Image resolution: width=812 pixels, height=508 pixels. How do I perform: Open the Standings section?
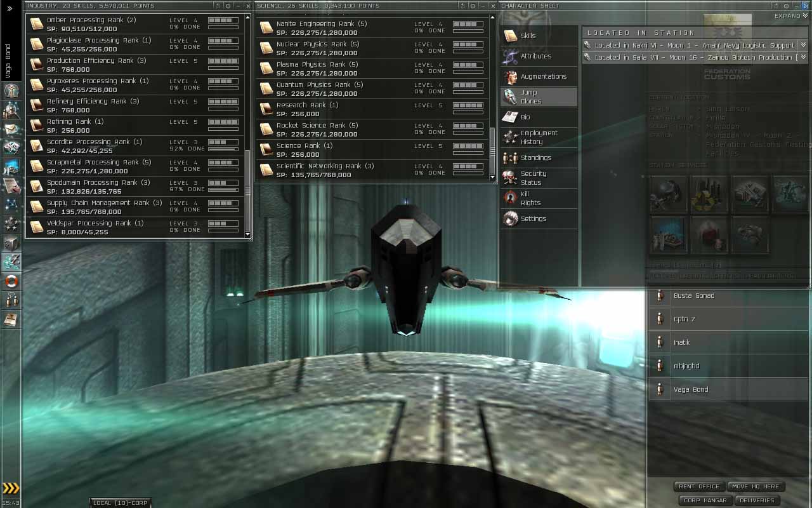pyautogui.click(x=539, y=157)
